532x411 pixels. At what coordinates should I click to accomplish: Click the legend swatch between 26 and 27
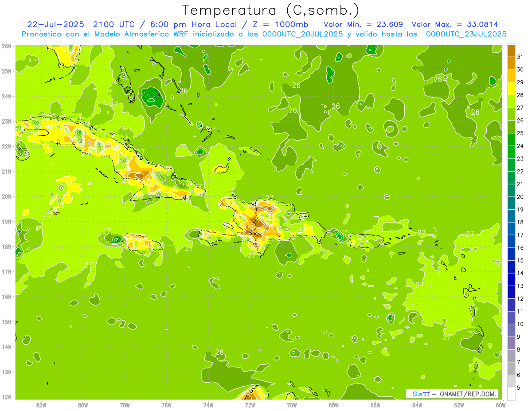click(511, 114)
